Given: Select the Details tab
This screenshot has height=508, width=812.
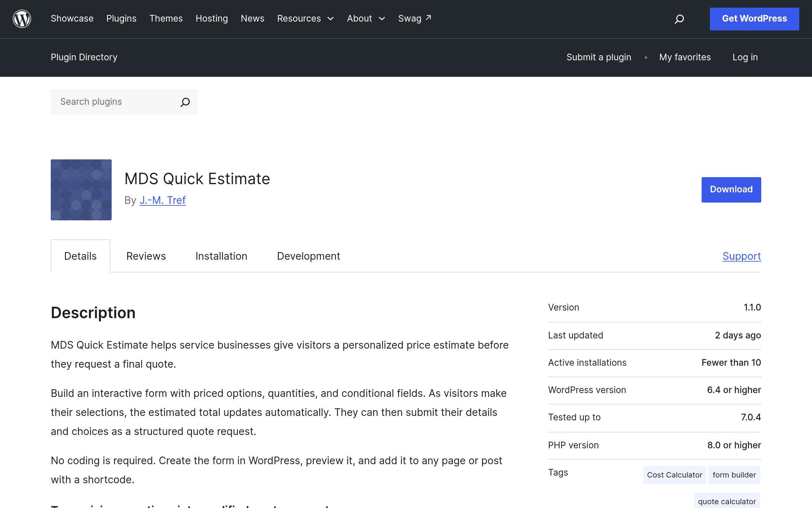Looking at the screenshot, I should 81,256.
